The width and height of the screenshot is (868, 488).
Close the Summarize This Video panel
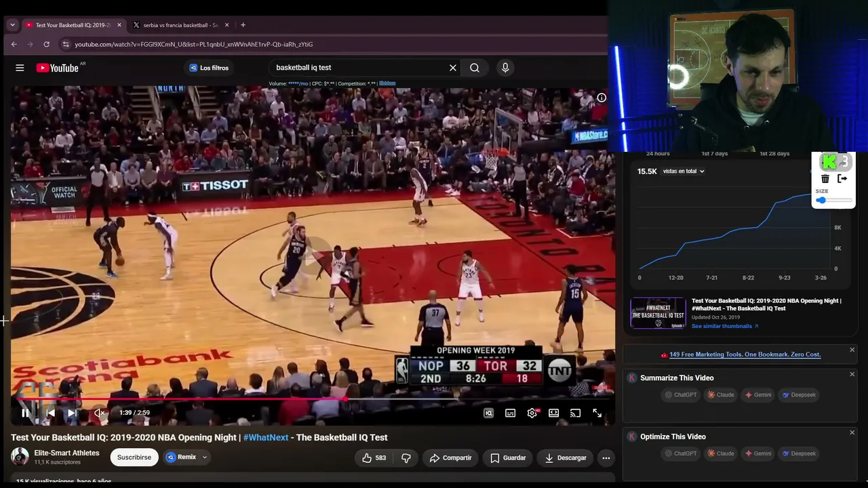point(852,374)
